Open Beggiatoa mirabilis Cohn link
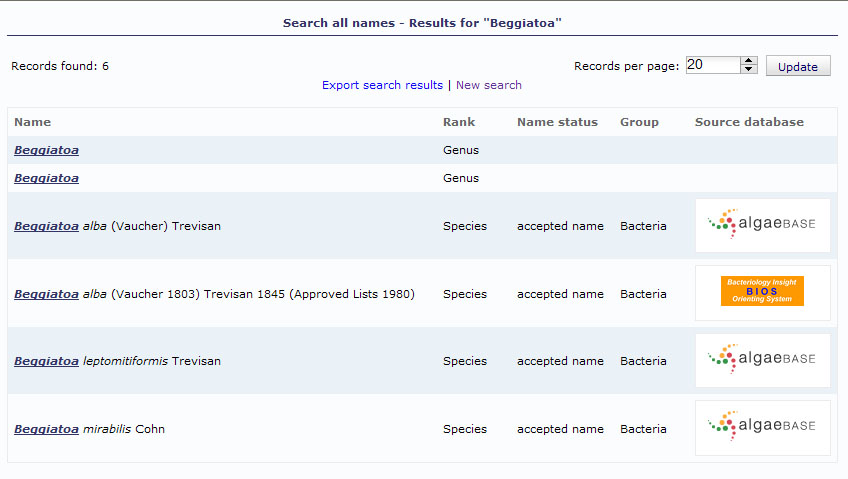The image size is (848, 479). 47,429
